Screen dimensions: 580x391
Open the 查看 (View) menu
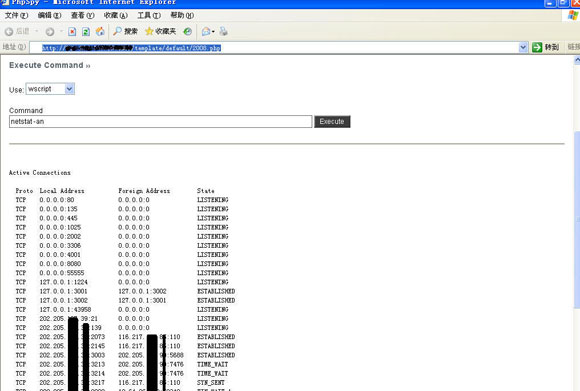pos(82,15)
